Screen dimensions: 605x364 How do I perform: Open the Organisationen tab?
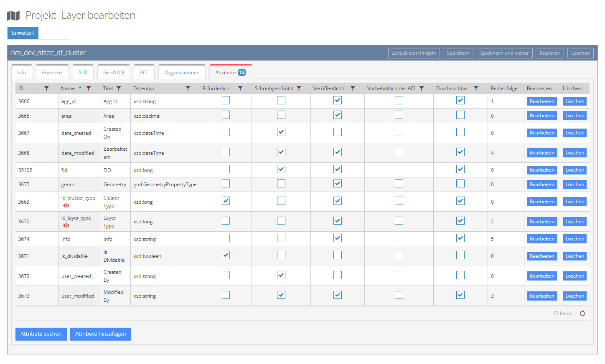point(182,72)
